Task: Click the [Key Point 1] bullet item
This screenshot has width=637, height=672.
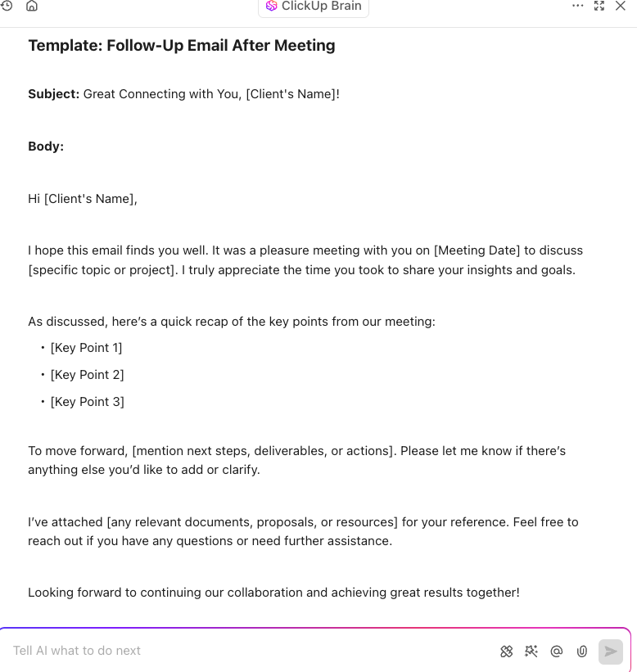Action: (x=86, y=347)
